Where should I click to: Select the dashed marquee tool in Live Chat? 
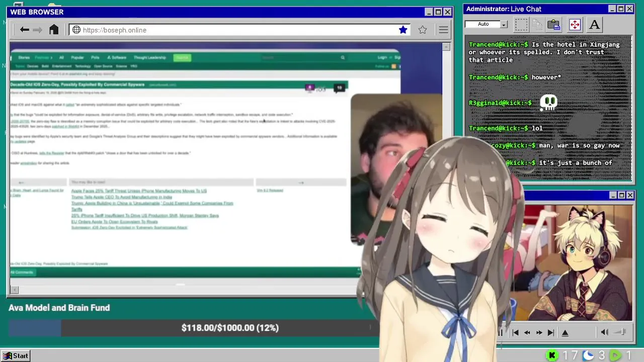pyautogui.click(x=521, y=24)
